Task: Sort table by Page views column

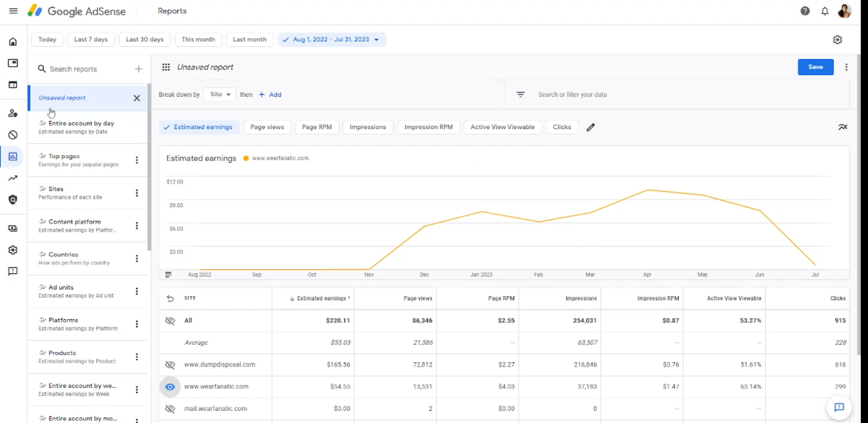Action: click(x=418, y=299)
